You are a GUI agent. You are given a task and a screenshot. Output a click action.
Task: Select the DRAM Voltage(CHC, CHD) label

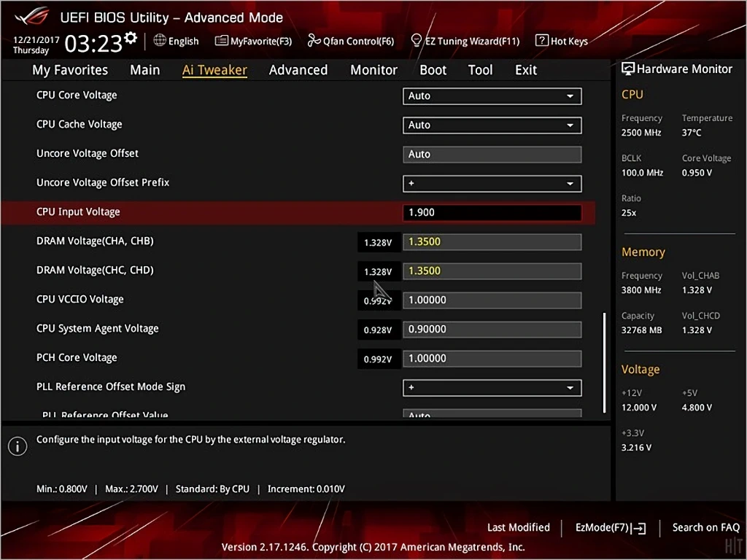pos(95,270)
